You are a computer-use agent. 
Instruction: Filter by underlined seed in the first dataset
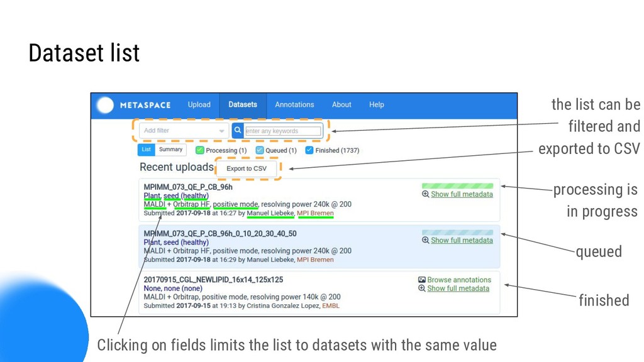[171, 196]
